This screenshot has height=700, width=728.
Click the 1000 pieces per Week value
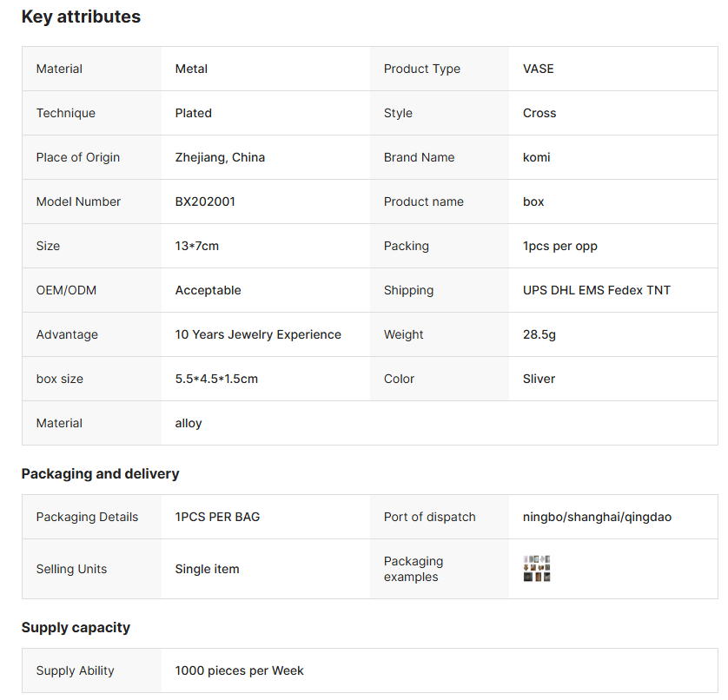coord(239,670)
